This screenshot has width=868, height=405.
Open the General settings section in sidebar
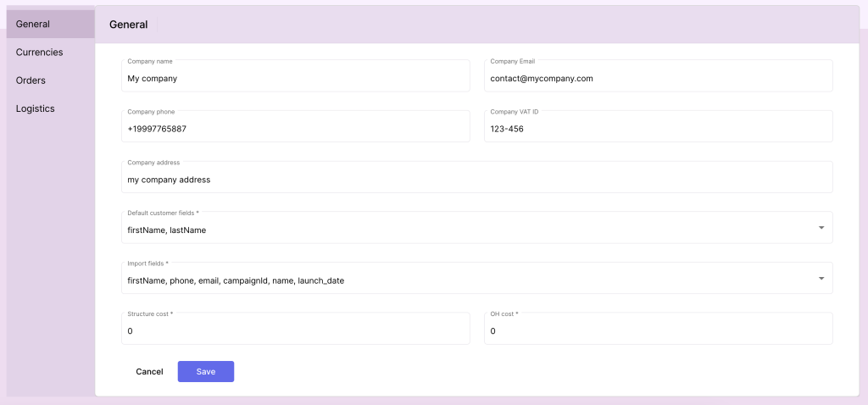pos(33,24)
